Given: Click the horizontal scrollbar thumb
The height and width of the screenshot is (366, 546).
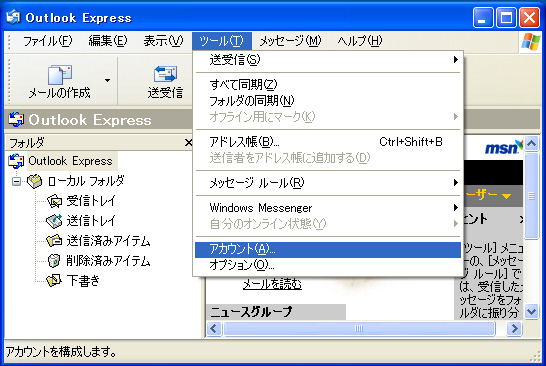Looking at the screenshot, I should tap(359, 328).
